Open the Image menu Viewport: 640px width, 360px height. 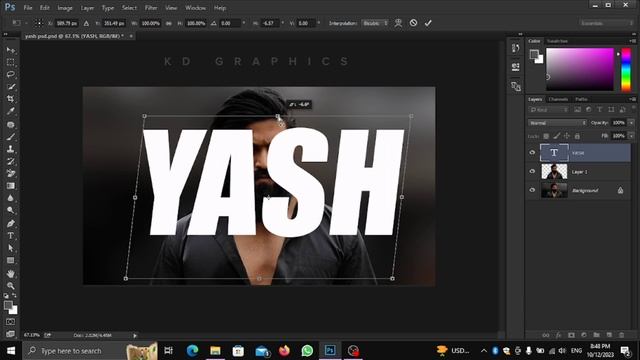(x=64, y=8)
